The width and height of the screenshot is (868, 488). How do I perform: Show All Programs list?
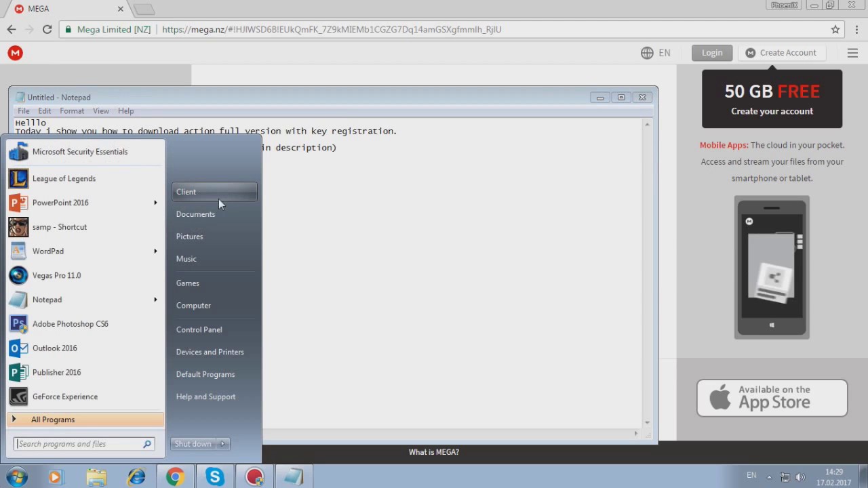[85, 420]
